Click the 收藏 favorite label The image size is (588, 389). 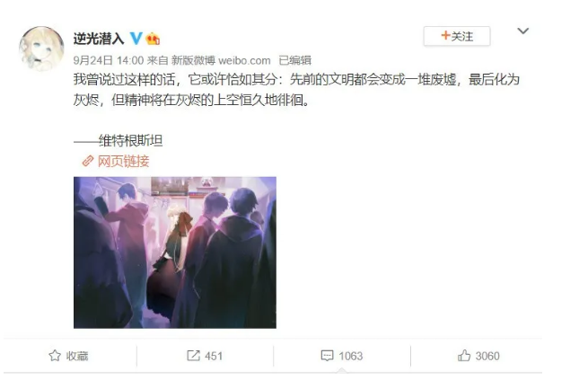77,356
